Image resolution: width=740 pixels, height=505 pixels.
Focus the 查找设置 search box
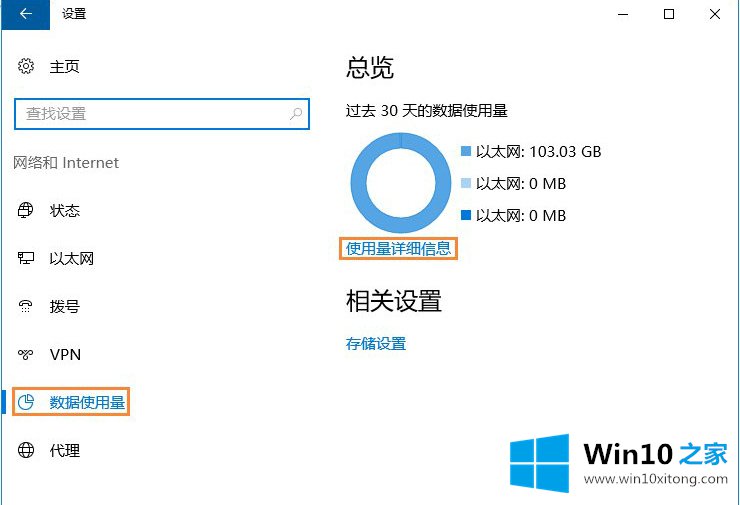(x=150, y=114)
